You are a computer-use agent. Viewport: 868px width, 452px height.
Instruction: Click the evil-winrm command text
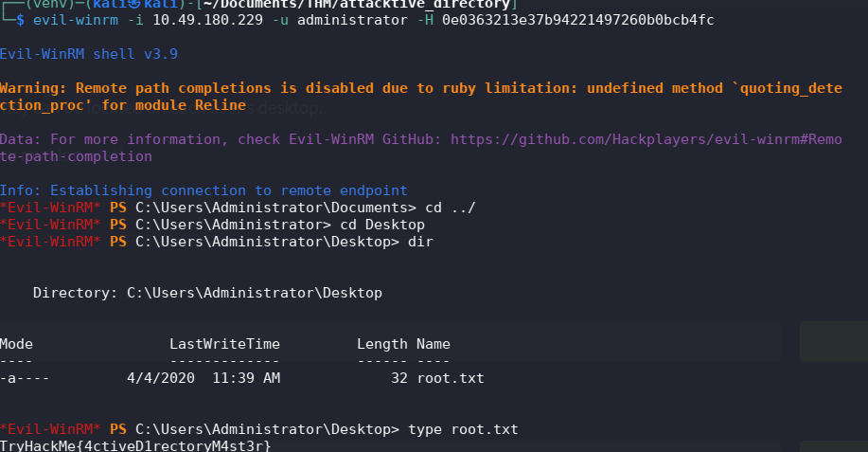point(76,20)
